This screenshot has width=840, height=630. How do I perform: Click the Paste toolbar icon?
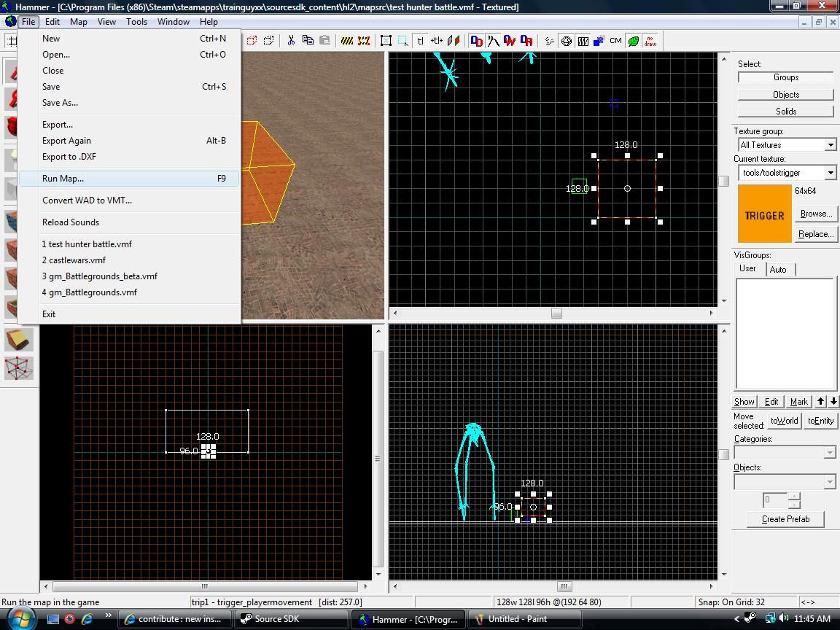(x=324, y=40)
